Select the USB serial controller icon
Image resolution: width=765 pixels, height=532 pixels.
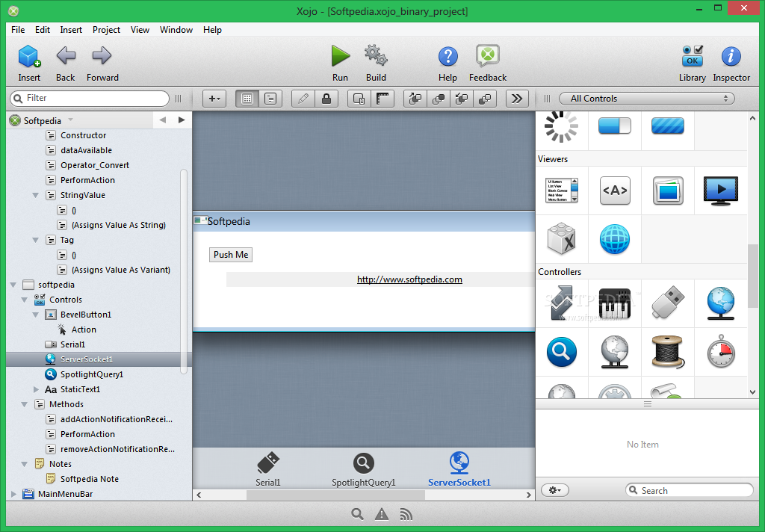point(668,303)
